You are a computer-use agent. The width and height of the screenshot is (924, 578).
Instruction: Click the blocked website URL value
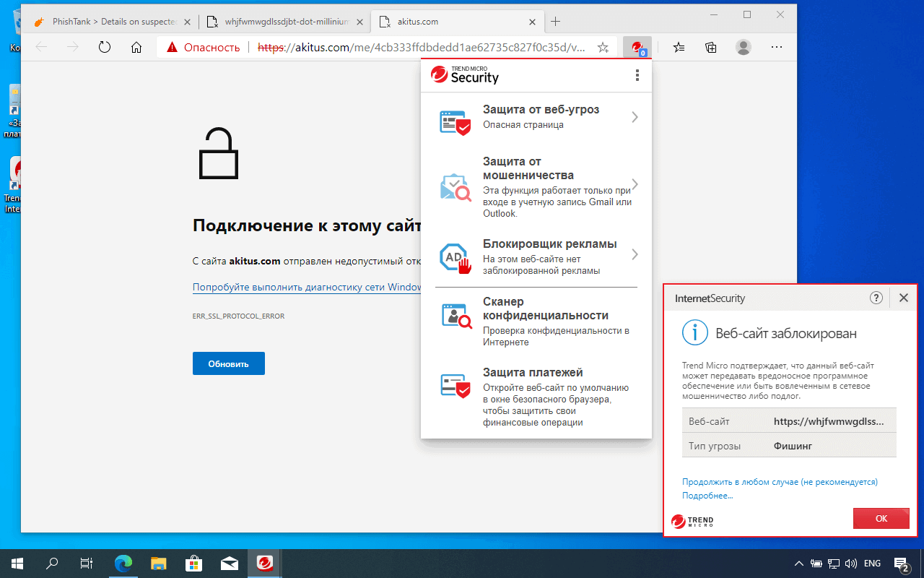829,421
